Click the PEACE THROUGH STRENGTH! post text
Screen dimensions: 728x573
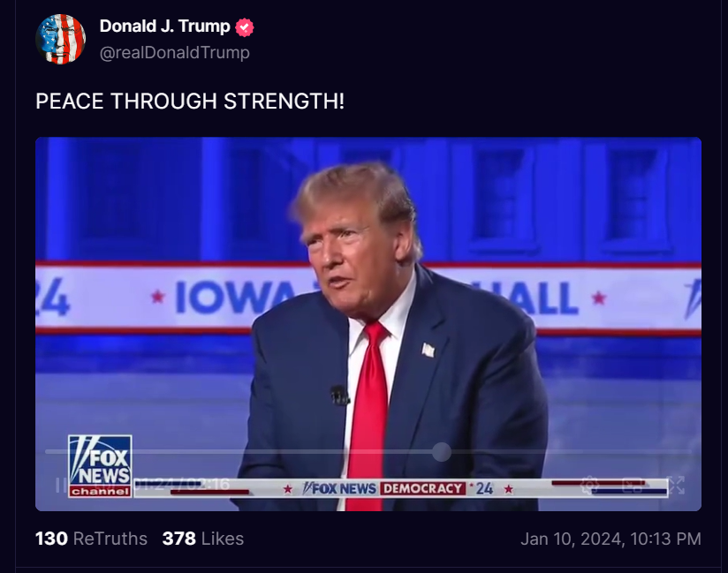(x=190, y=102)
